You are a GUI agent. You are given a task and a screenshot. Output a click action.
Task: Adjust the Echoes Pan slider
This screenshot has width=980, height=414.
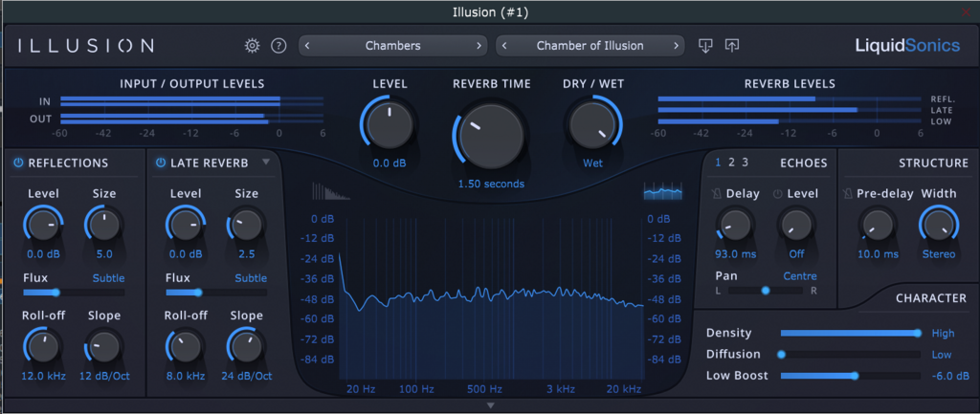coord(765,291)
